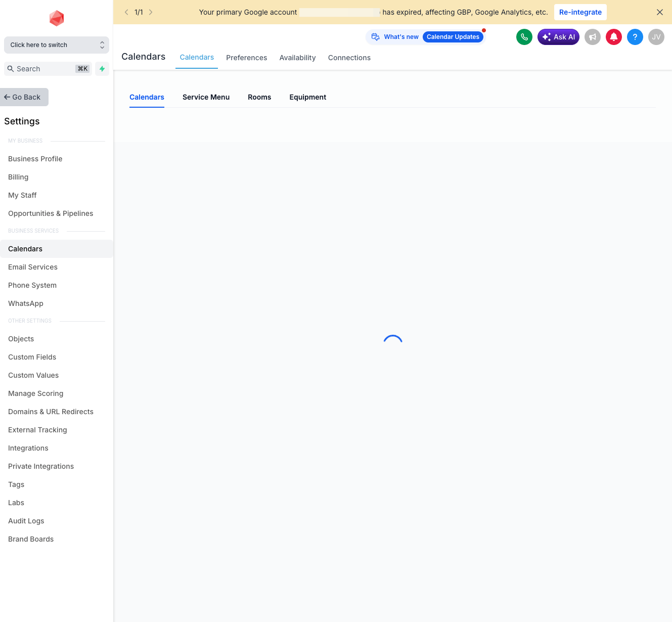
Task: Open the Service Menu sub-tab
Action: [x=206, y=97]
